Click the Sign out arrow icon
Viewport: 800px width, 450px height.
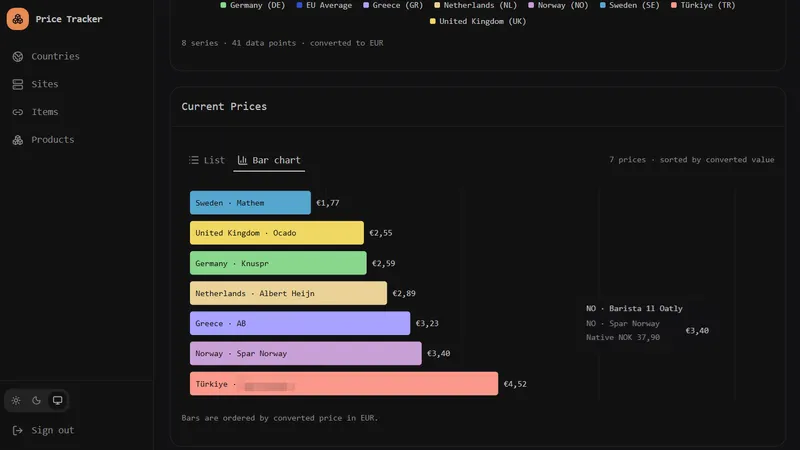coord(17,430)
